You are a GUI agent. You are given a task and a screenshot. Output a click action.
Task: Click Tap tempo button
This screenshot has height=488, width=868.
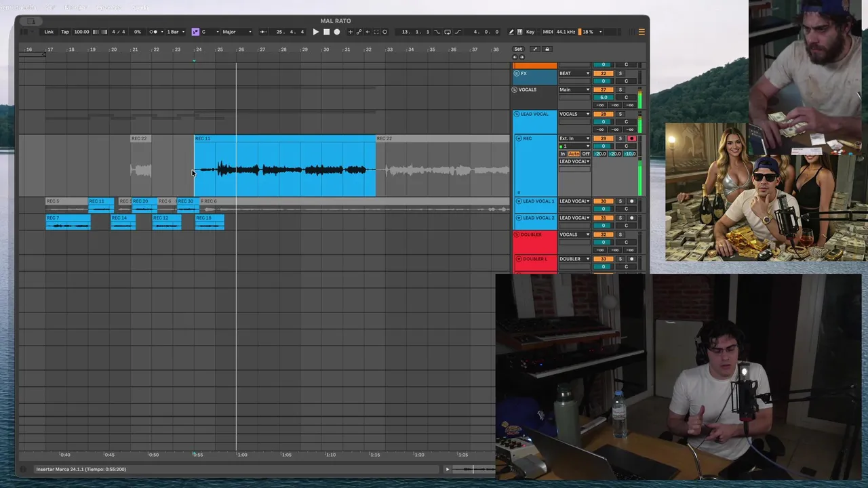click(x=65, y=32)
